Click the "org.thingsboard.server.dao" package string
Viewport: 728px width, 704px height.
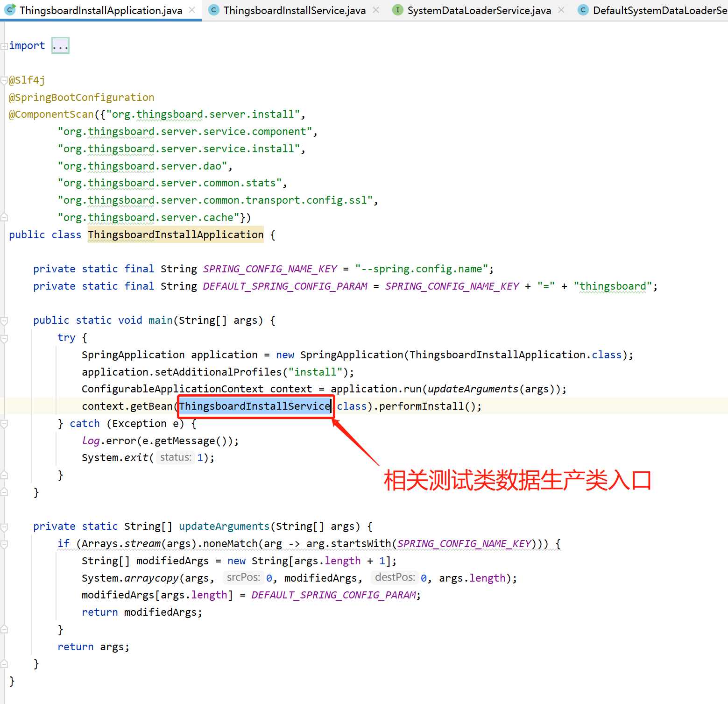pyautogui.click(x=142, y=166)
